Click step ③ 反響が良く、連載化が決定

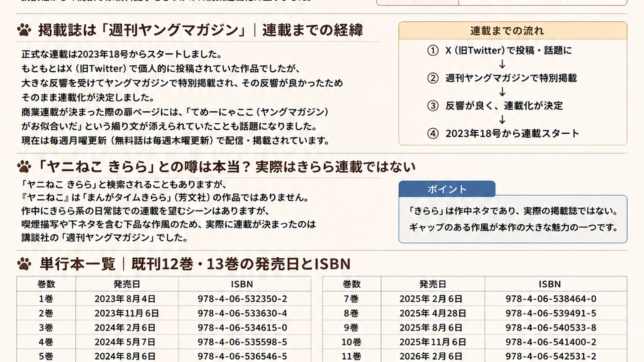coord(495,106)
